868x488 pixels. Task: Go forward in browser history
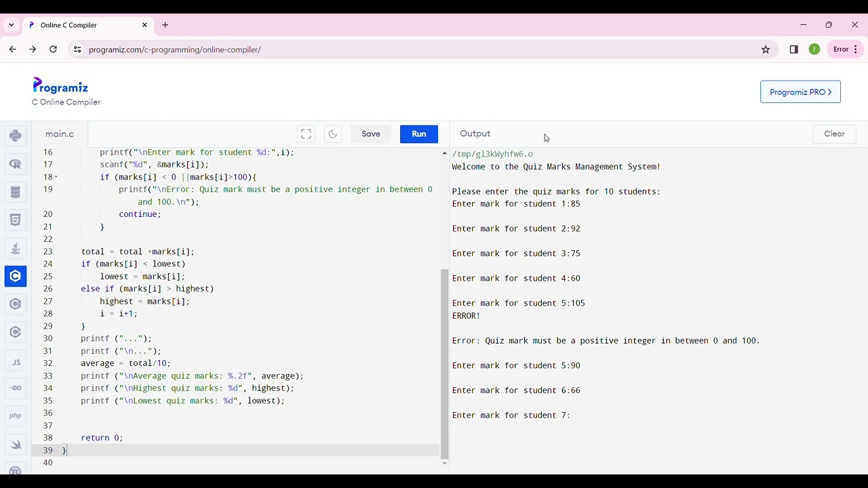(33, 49)
